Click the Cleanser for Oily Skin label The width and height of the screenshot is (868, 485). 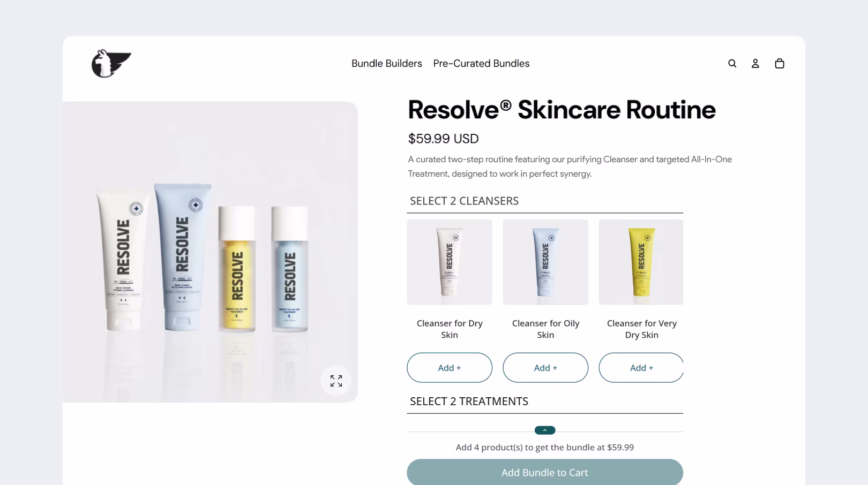[545, 329]
